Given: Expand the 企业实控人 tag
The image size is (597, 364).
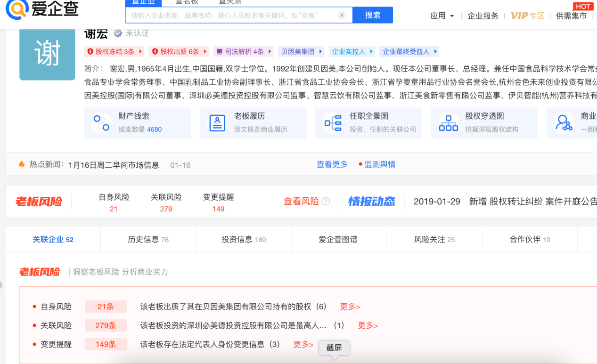Looking at the screenshot, I should tap(352, 51).
